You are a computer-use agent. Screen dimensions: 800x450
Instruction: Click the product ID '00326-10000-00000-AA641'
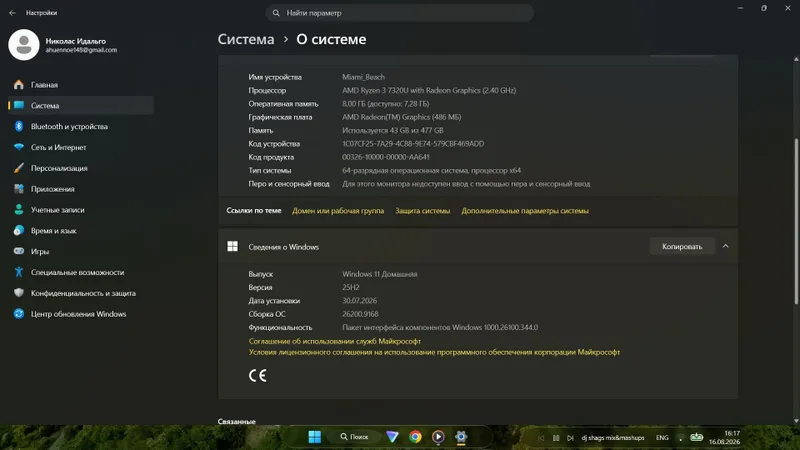[x=386, y=157]
